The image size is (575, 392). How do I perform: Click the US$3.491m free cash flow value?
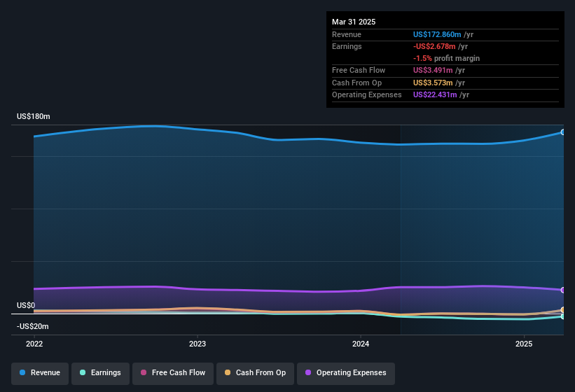pos(433,70)
